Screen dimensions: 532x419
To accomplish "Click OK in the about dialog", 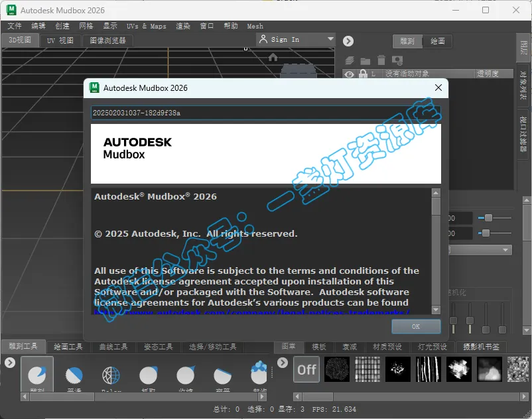I will [416, 326].
